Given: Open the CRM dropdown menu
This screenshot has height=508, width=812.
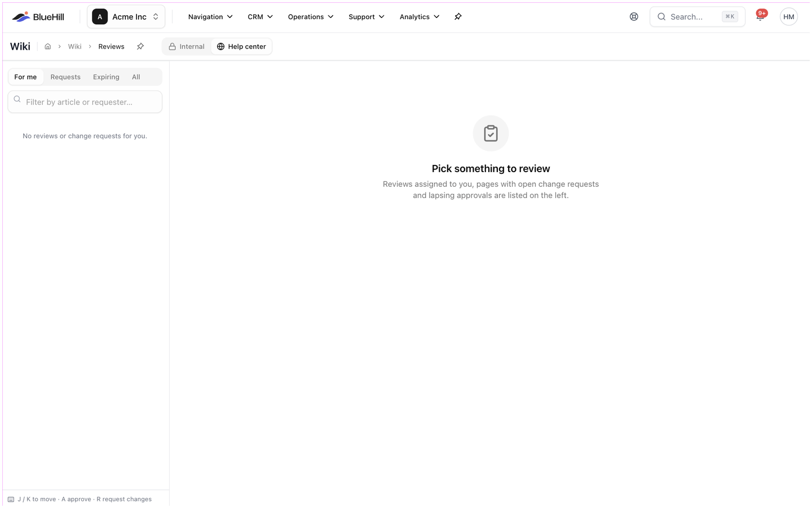Looking at the screenshot, I should click(x=260, y=17).
